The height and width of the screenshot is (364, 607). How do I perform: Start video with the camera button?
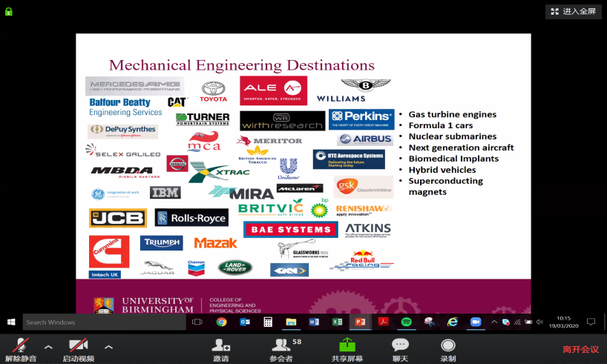[x=78, y=349]
